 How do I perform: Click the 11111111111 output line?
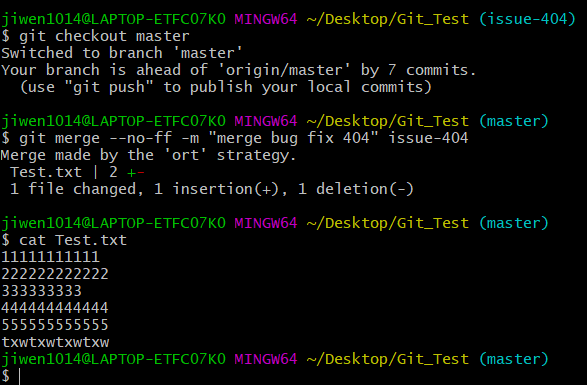tap(51, 257)
